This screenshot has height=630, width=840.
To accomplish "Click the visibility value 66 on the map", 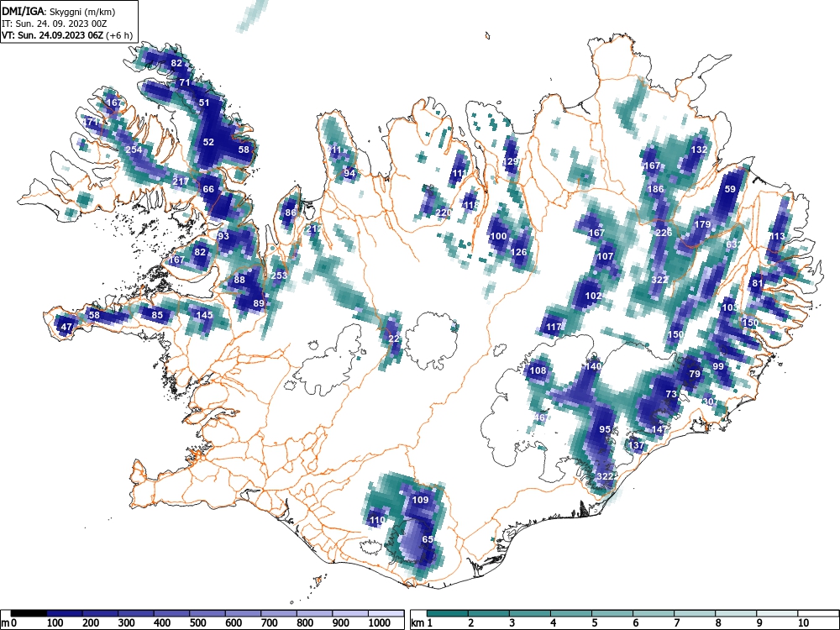I will click(208, 189).
